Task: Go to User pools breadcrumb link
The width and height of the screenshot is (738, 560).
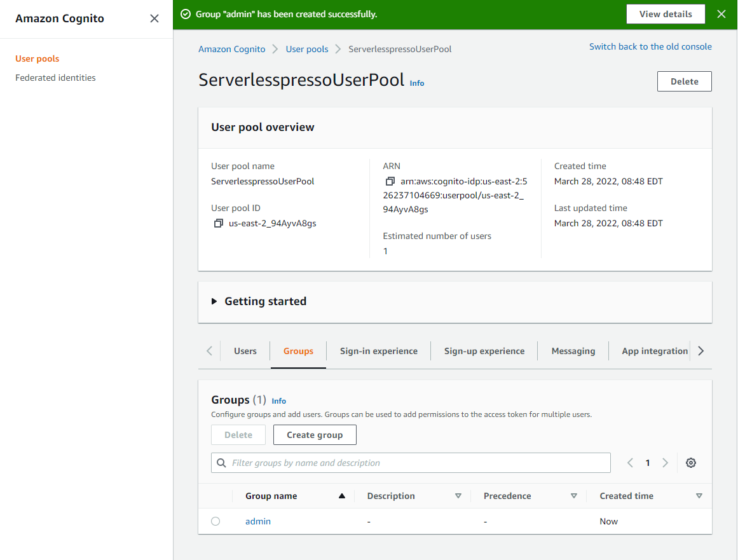Action: click(x=307, y=49)
